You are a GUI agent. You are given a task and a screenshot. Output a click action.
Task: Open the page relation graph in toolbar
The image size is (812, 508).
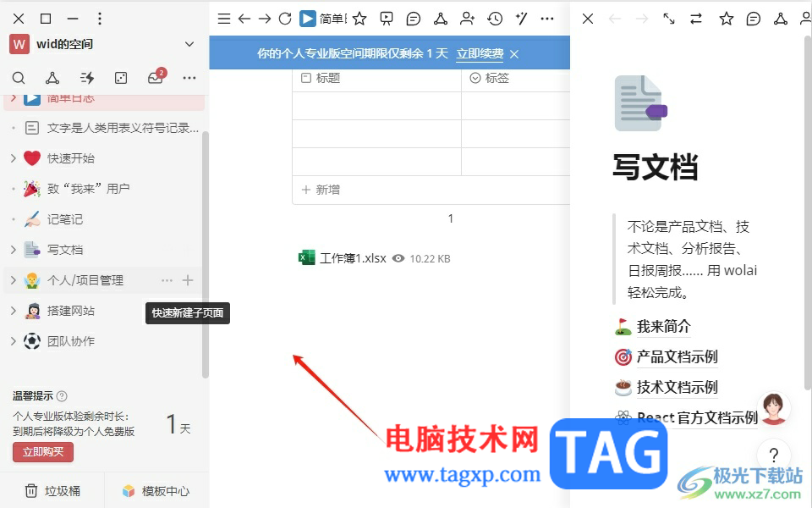tap(441, 19)
